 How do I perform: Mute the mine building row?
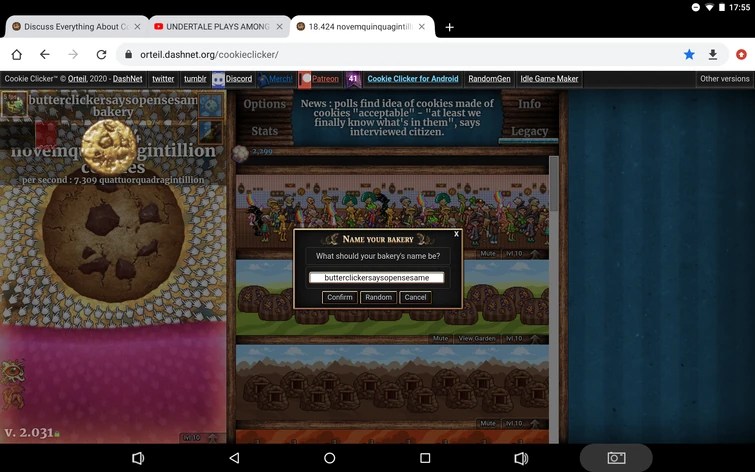[488, 423]
